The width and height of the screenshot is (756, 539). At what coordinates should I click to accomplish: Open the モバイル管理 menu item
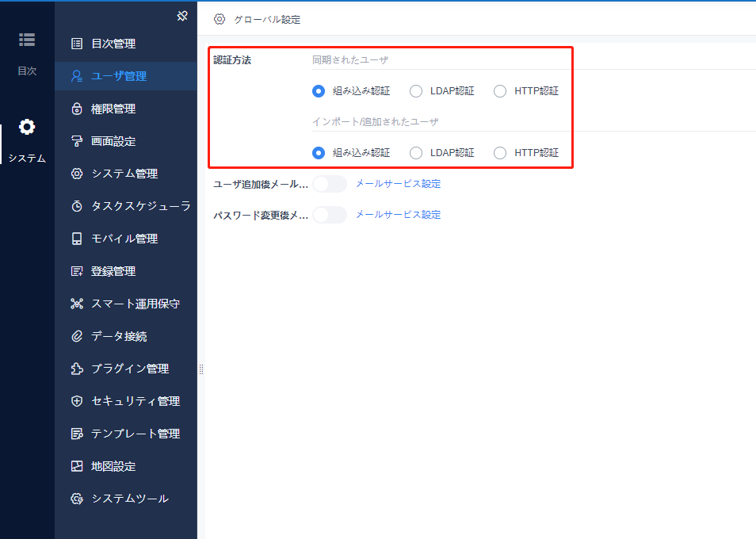(126, 239)
